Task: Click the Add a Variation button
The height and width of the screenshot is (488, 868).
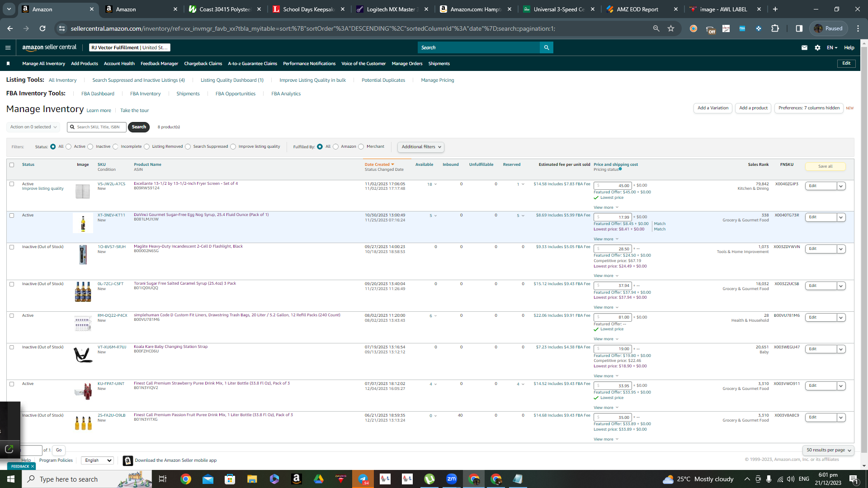Action: tap(713, 108)
